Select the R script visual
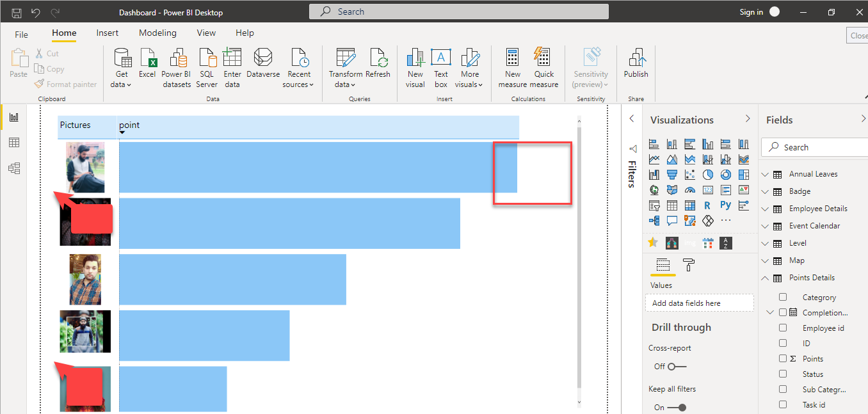The image size is (868, 414). tap(707, 205)
